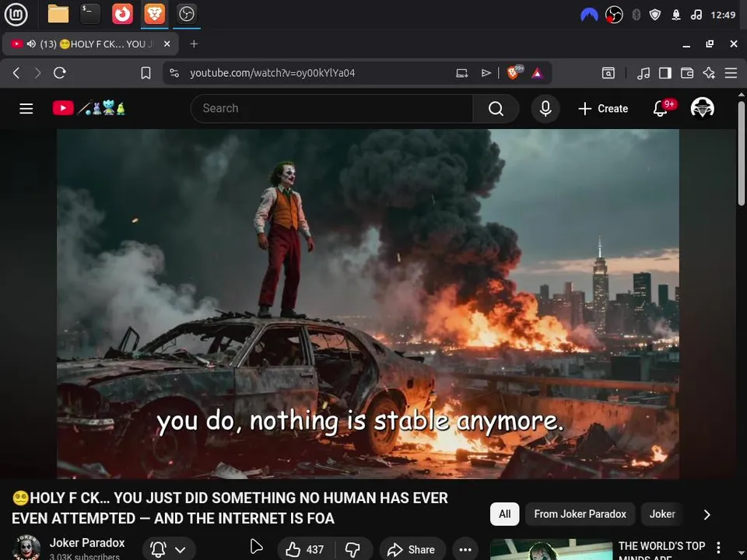
Task: Open the Wayback Machine toolbar icon
Action: coord(608,73)
